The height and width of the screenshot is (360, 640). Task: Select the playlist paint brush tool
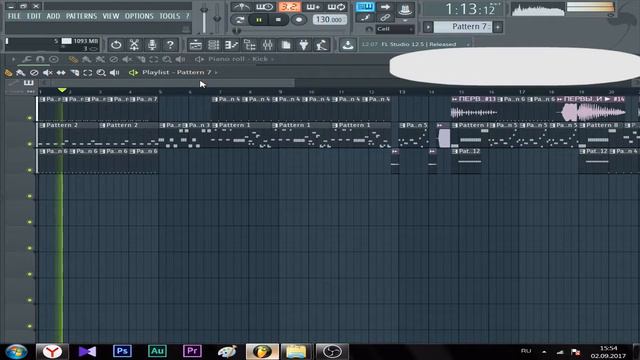(20, 73)
